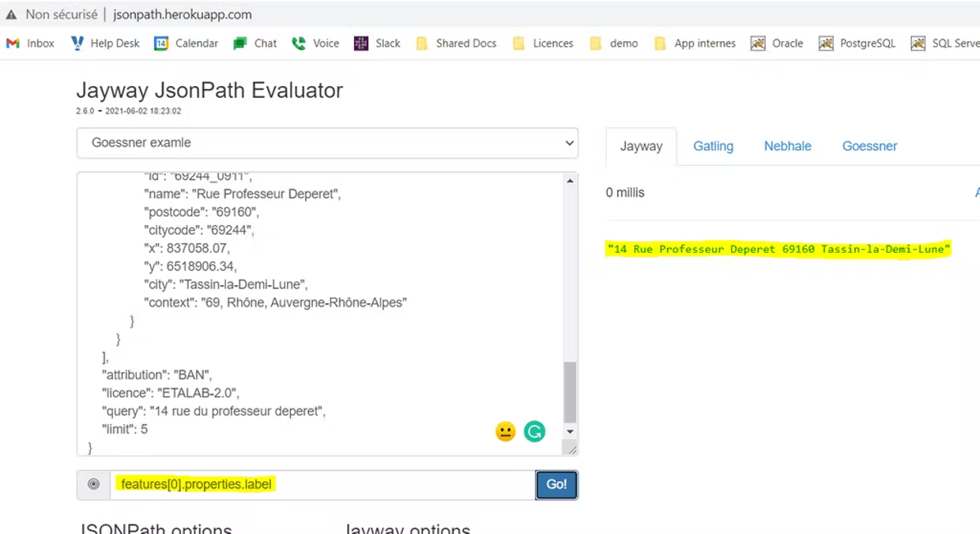This screenshot has width=980, height=534.
Task: Click the "query" line in JSON
Action: click(x=213, y=411)
